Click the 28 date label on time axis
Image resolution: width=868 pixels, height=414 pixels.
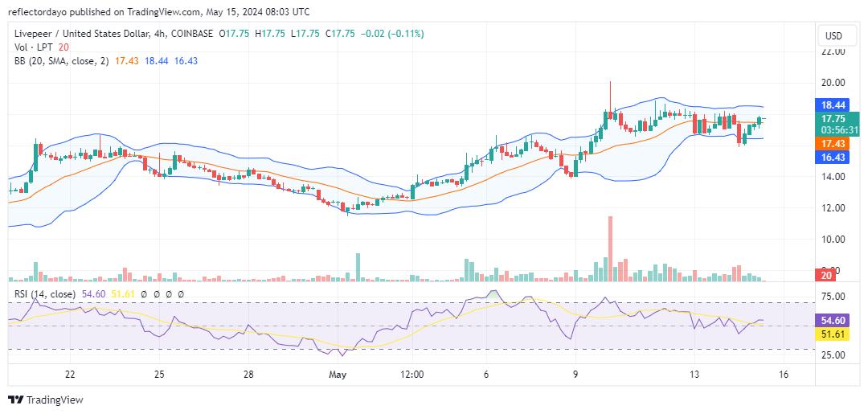tap(248, 374)
